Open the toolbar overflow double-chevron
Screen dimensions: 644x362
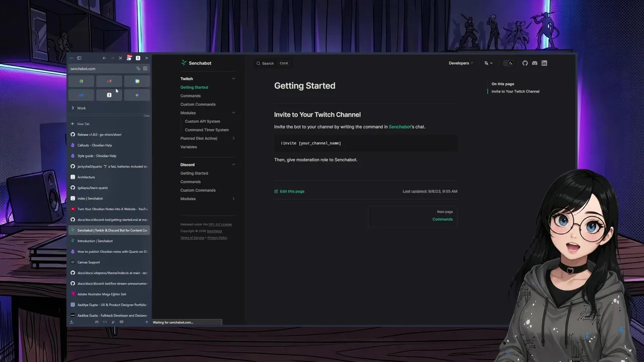[x=146, y=58]
